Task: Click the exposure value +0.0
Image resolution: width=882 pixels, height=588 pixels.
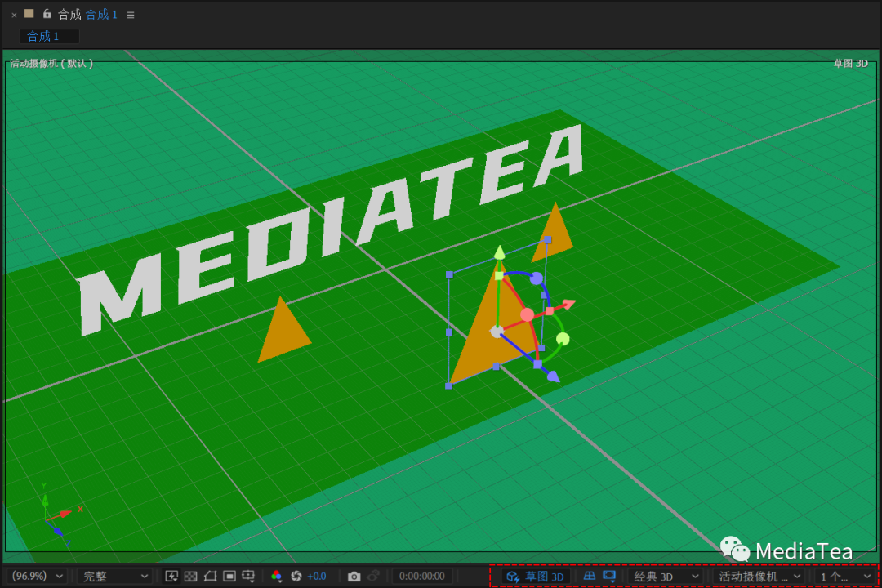Action: (x=317, y=577)
